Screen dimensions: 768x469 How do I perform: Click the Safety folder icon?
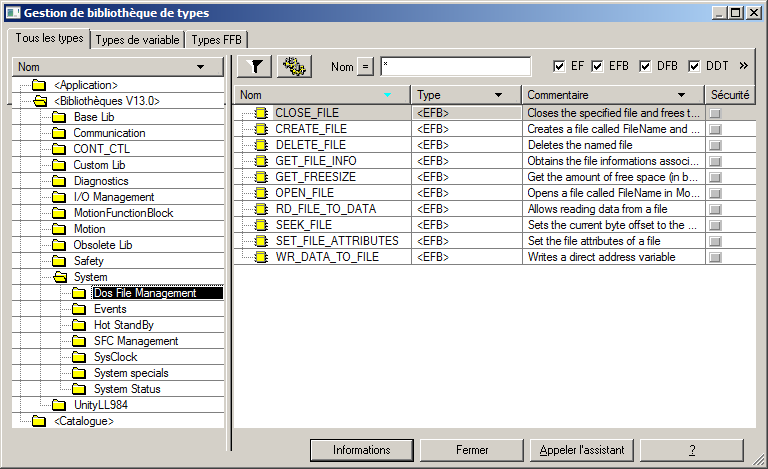tap(59, 261)
